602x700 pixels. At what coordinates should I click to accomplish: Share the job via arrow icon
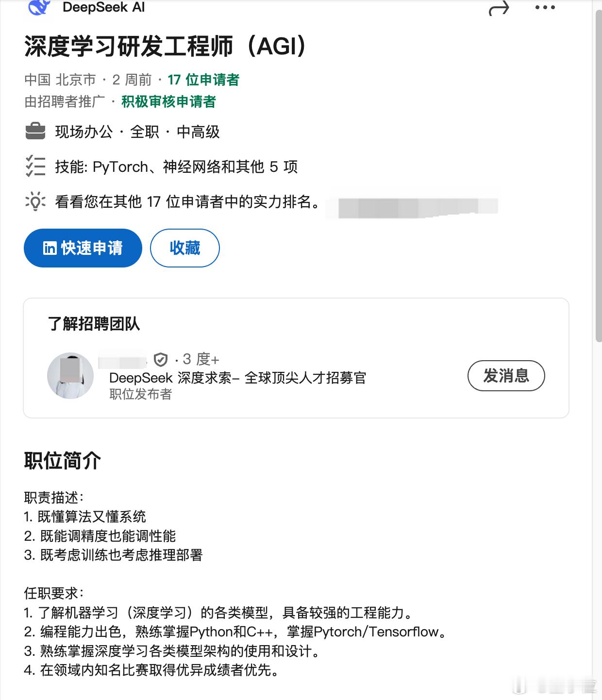coord(499,8)
